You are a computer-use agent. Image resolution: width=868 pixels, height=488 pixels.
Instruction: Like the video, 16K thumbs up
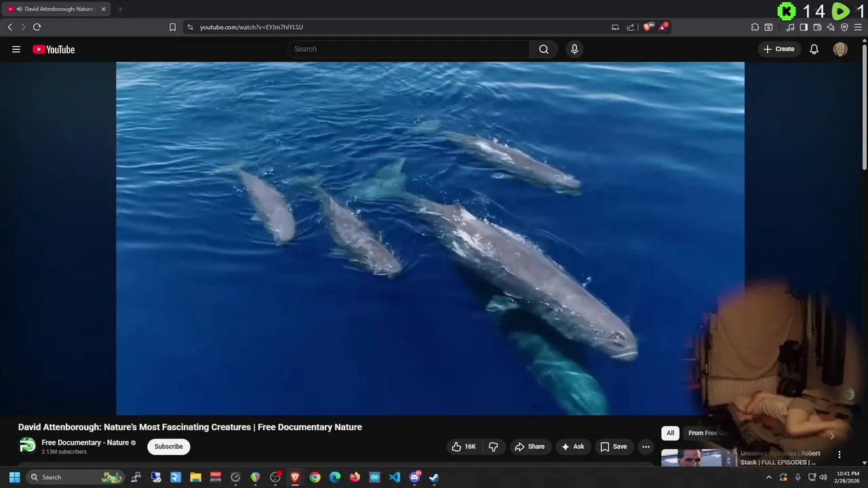tap(464, 447)
